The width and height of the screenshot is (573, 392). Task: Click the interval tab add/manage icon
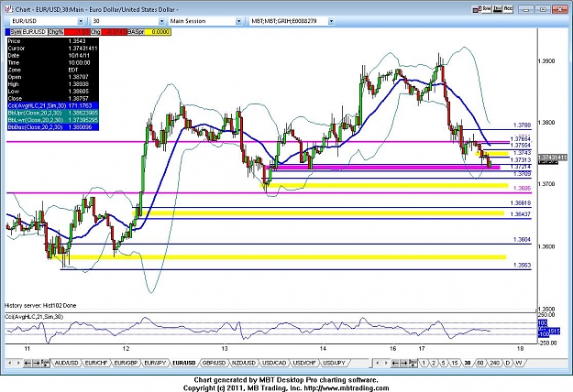tap(413, 363)
